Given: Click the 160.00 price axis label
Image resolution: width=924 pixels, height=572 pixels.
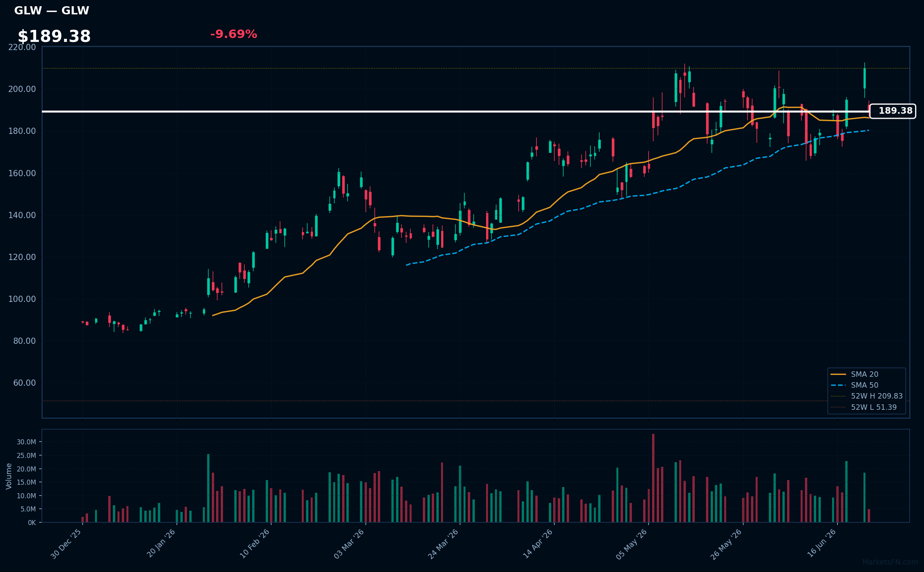Looking at the screenshot, I should click(22, 173).
